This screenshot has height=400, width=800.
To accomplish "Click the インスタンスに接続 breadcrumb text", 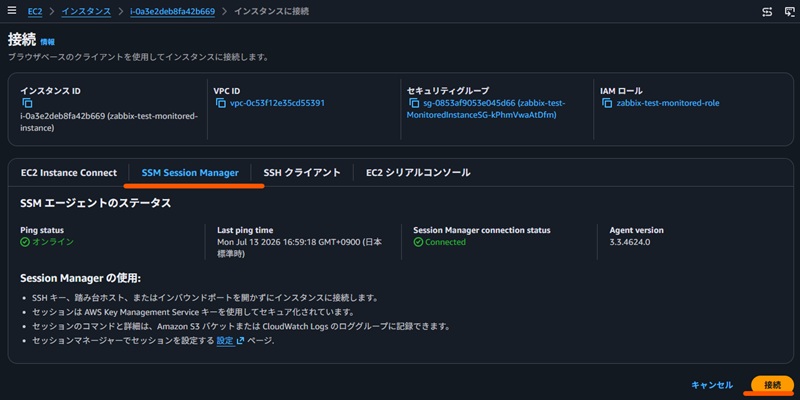I will [271, 11].
